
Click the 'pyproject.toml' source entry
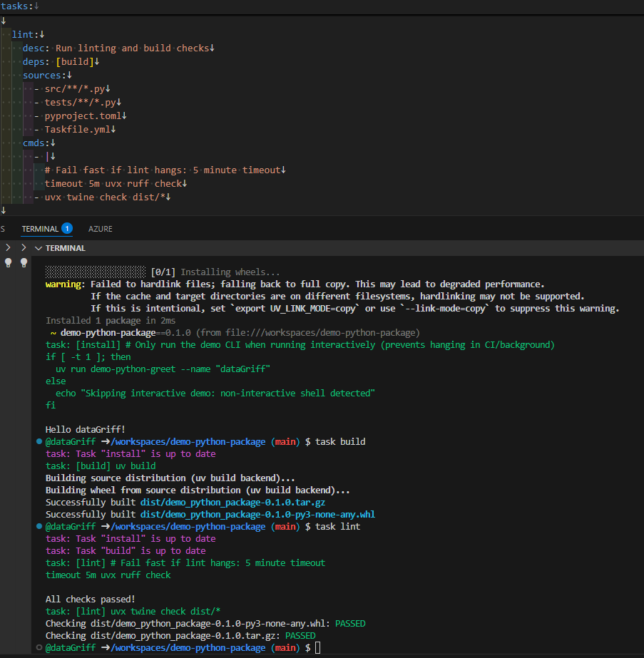point(83,115)
